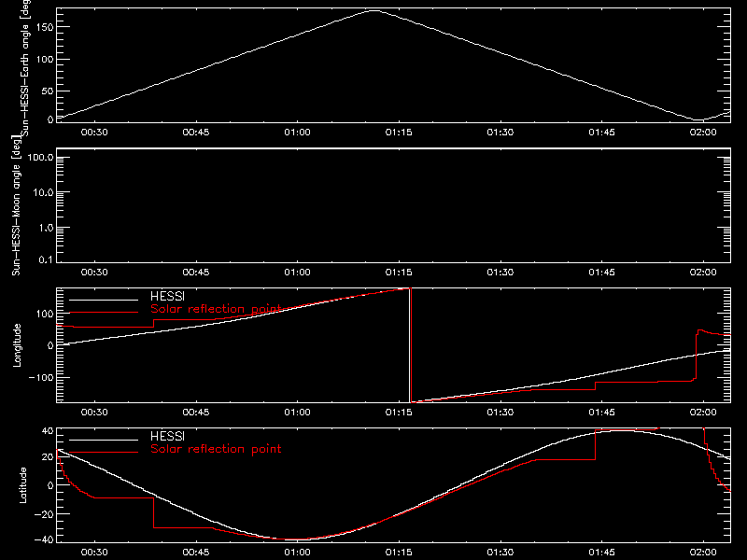Click the 01:30 label under Longitude plot
The image size is (747, 560).
pyautogui.click(x=500, y=413)
